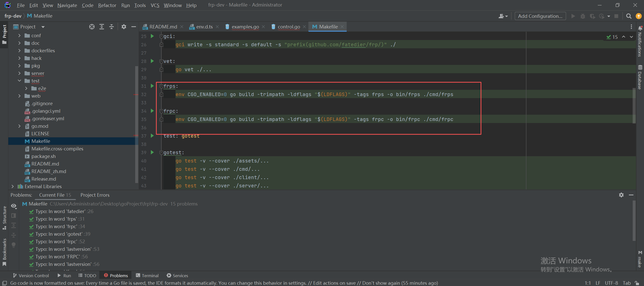Switch to the control.go editor tab
The image size is (644, 286).
tap(289, 27)
